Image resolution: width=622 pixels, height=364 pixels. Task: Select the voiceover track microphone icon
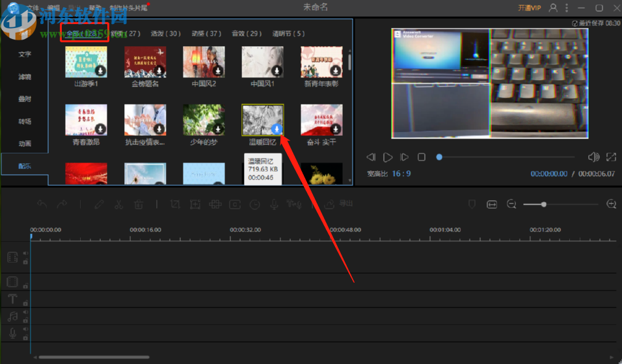[x=12, y=333]
